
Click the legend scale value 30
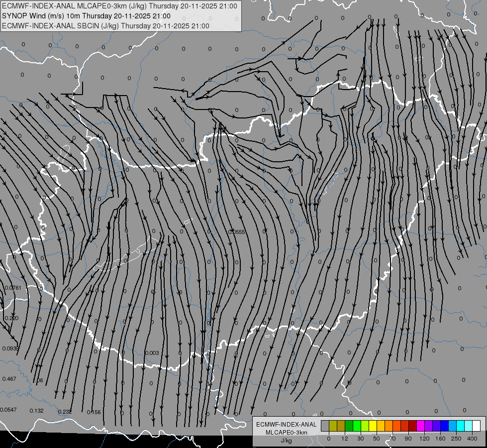[x=361, y=439]
